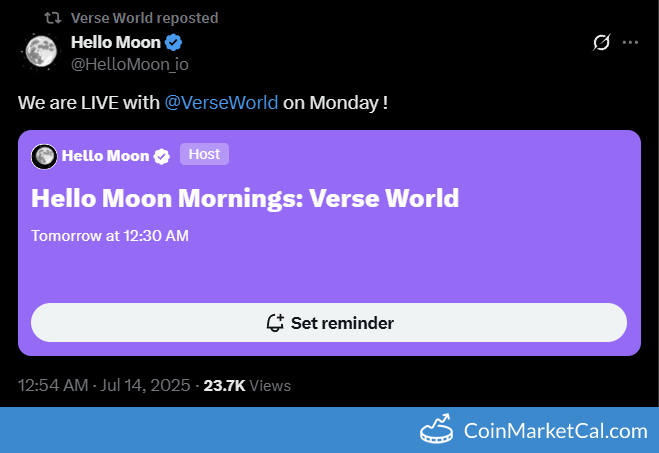Click the Set reminder button
The height and width of the screenshot is (453, 659).
[329, 323]
